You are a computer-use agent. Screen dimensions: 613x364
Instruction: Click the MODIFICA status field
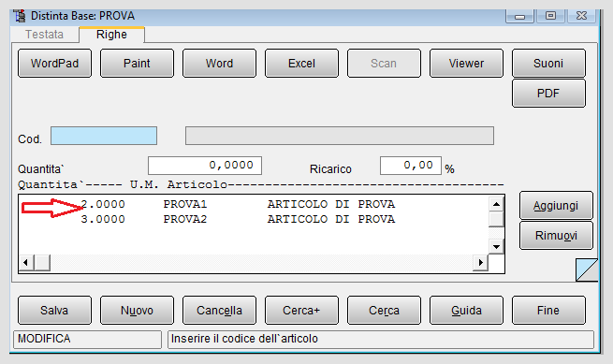click(x=88, y=339)
